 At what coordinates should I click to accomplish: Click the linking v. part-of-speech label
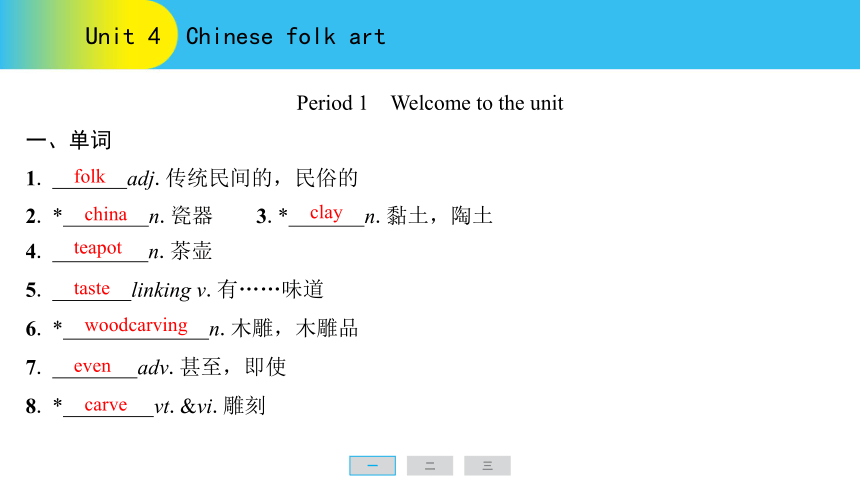171,290
